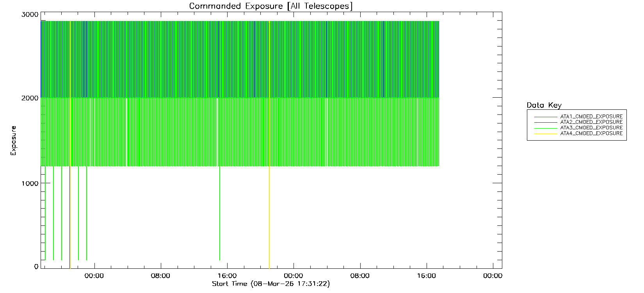This screenshot has height=293, width=644.
Task: Click the first 16:00 x-axis tick label
Action: click(x=227, y=276)
